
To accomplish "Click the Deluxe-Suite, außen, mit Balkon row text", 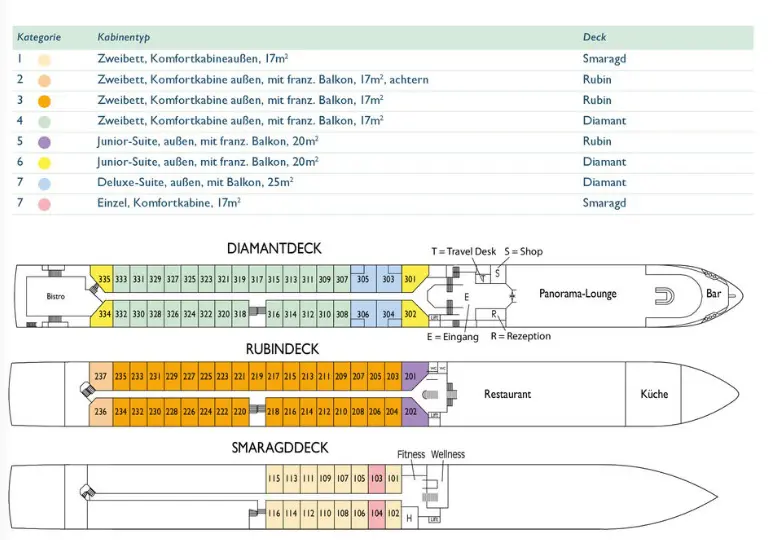I will pos(195,182).
